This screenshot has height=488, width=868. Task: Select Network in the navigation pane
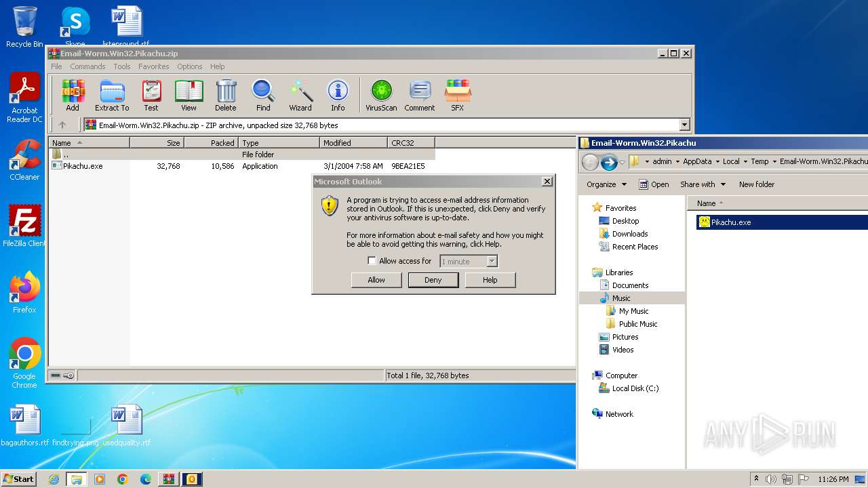[x=613, y=414]
